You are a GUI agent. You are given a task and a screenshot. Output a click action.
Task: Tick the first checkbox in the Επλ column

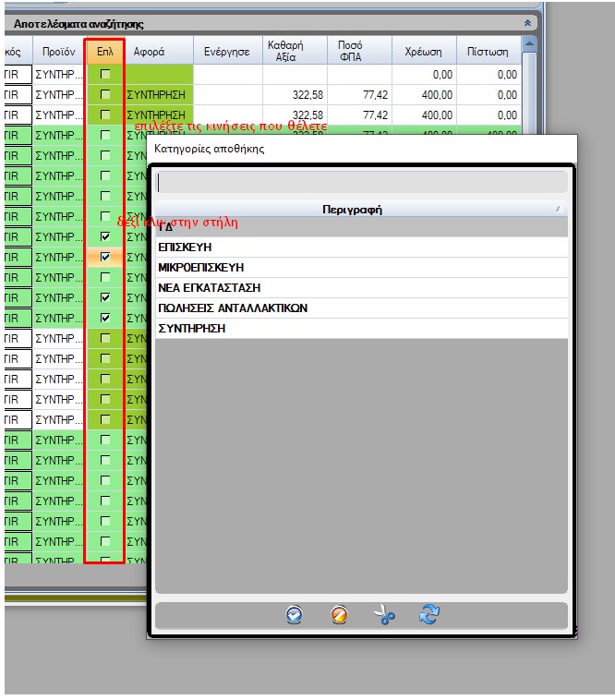105,73
